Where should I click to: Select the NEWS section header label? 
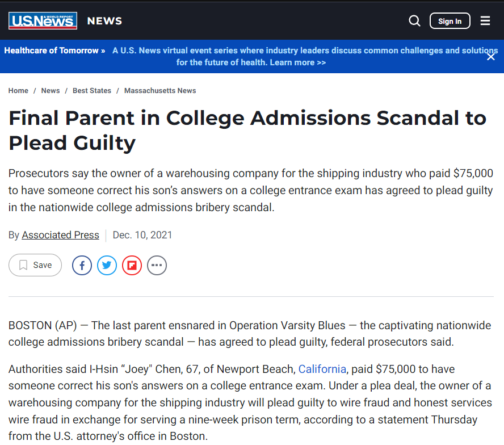point(104,21)
